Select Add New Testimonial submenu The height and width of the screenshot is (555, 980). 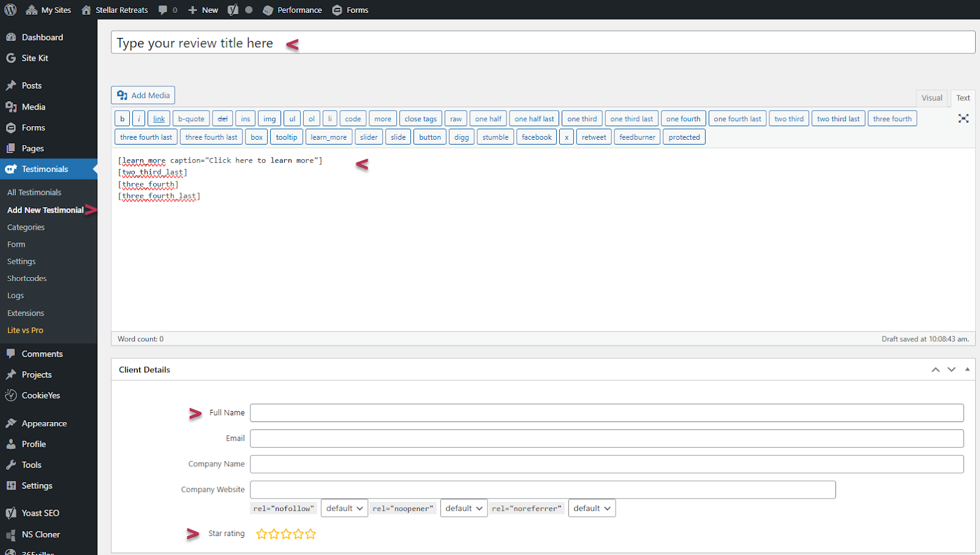(45, 210)
